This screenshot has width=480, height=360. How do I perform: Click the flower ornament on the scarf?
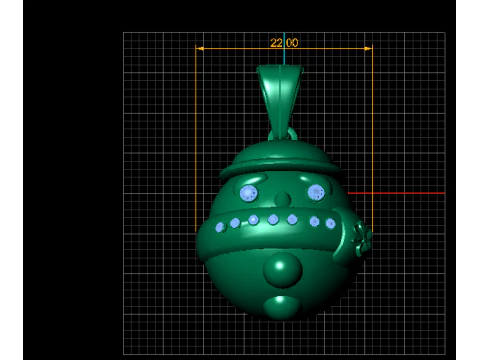pyautogui.click(x=362, y=239)
